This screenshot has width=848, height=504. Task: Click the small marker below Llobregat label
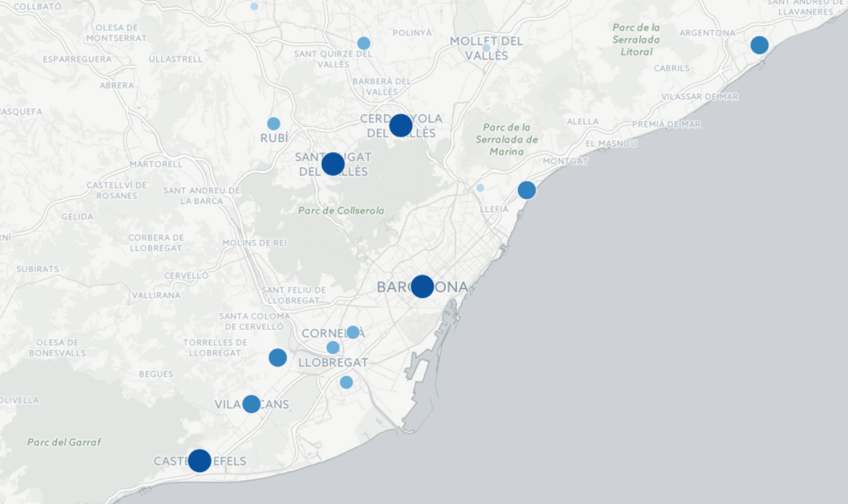[x=345, y=381]
